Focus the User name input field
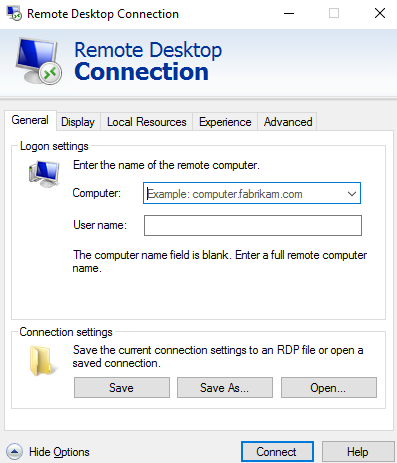Image resolution: width=397 pixels, height=463 pixels. coord(253,225)
